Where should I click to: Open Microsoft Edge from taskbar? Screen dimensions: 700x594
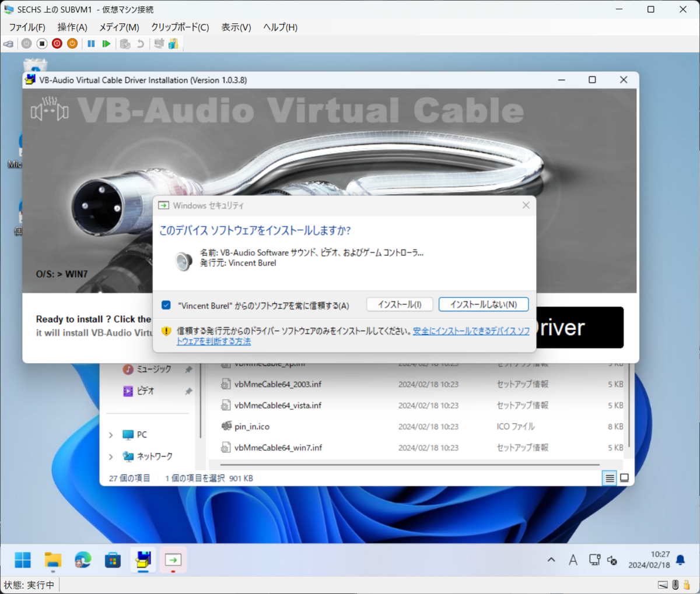[83, 560]
